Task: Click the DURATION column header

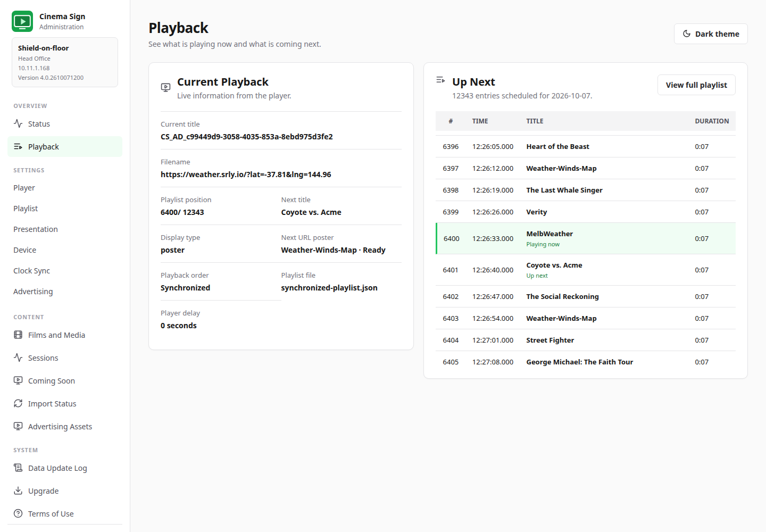Action: tap(712, 121)
